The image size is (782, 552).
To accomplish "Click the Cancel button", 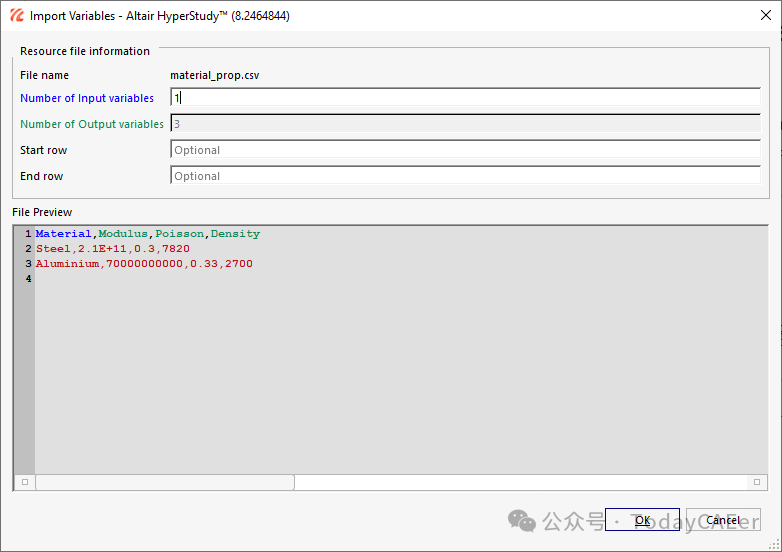I will click(x=723, y=520).
